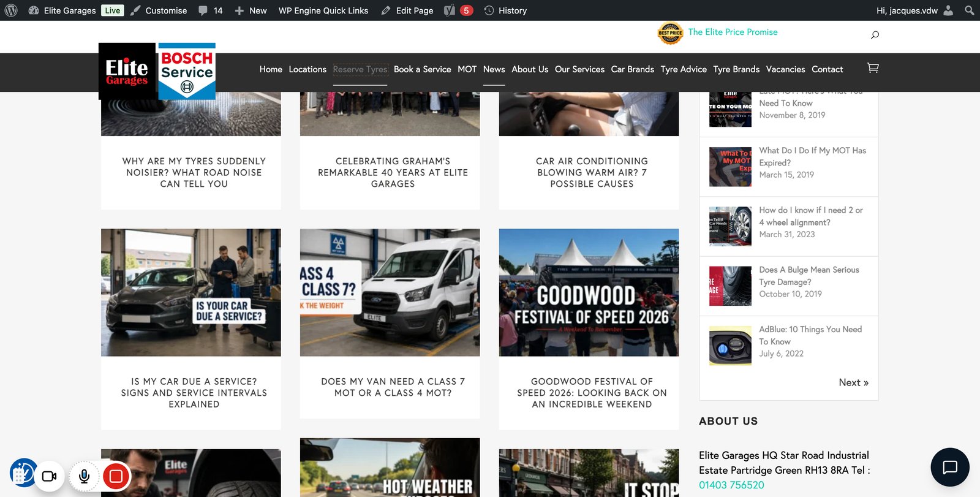Image resolution: width=980 pixels, height=497 pixels.
Task: Open Book a Service page
Action: pyautogui.click(x=422, y=69)
